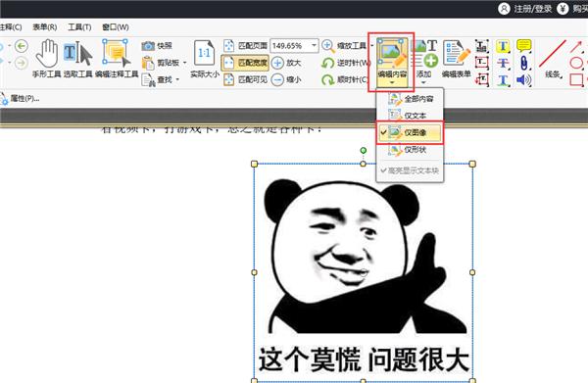Click the Clipboard (剪贴板) icon
Viewport: 588px width, 383px height.
click(x=148, y=63)
